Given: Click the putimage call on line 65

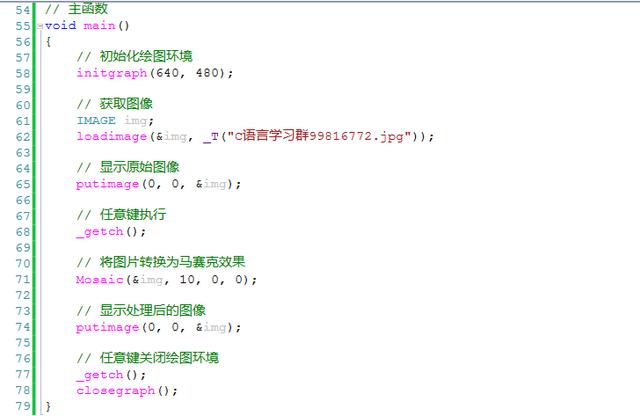Looking at the screenshot, I should 158,184.
